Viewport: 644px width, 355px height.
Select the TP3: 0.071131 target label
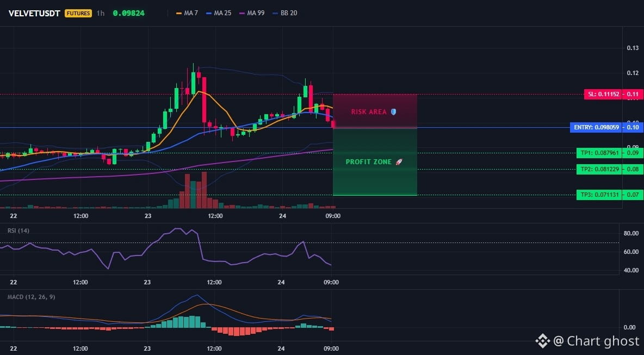click(599, 195)
